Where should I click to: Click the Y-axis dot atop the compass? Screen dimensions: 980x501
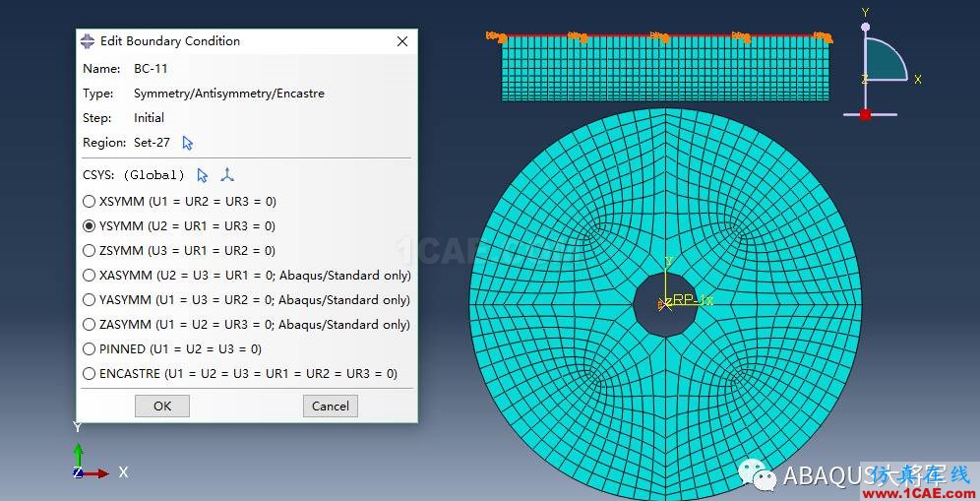(x=865, y=27)
